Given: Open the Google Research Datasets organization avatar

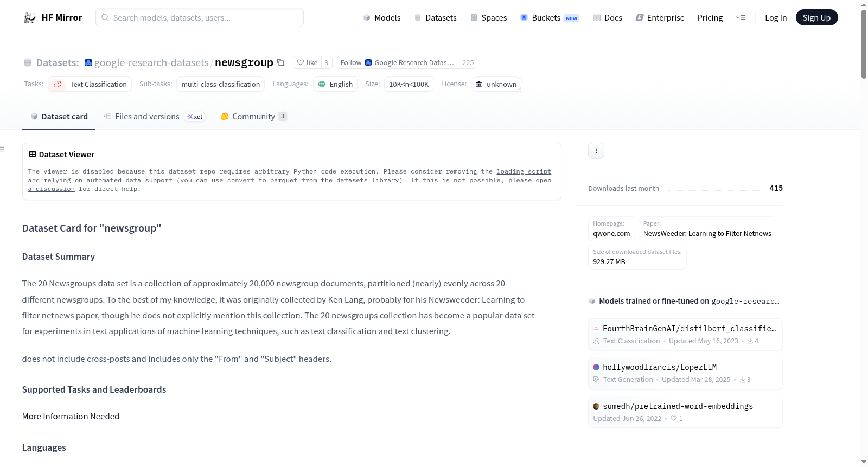Looking at the screenshot, I should 88,62.
